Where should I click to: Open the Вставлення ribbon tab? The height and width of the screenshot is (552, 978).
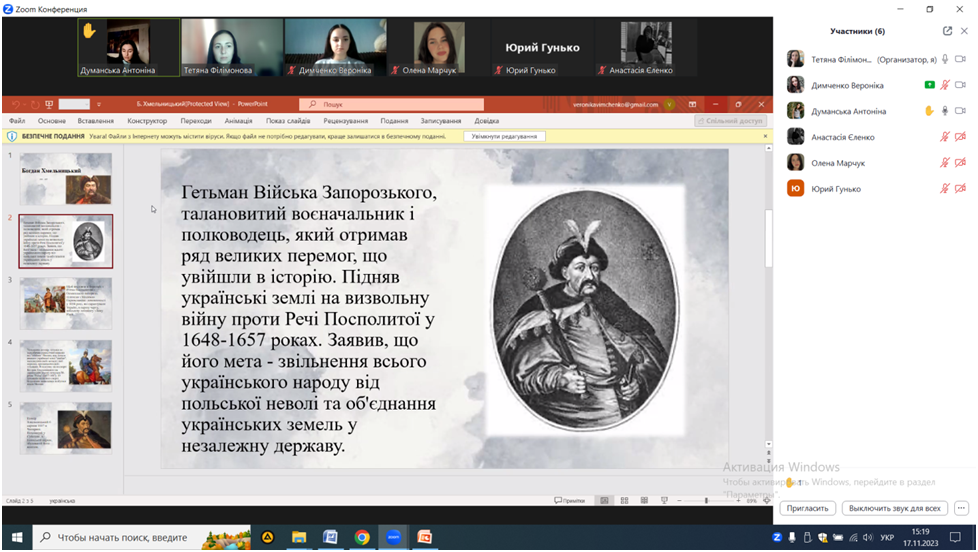pos(95,121)
